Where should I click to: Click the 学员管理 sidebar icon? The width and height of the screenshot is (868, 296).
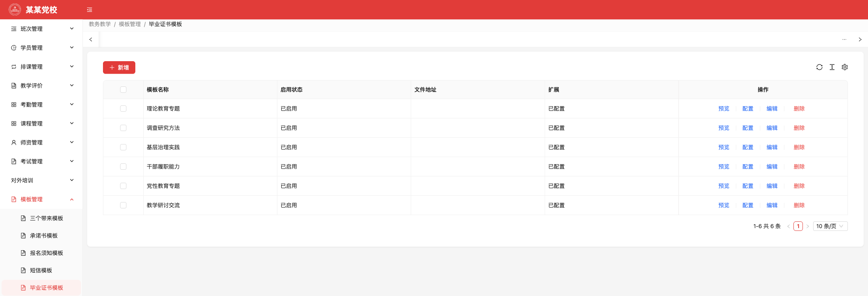coord(14,48)
